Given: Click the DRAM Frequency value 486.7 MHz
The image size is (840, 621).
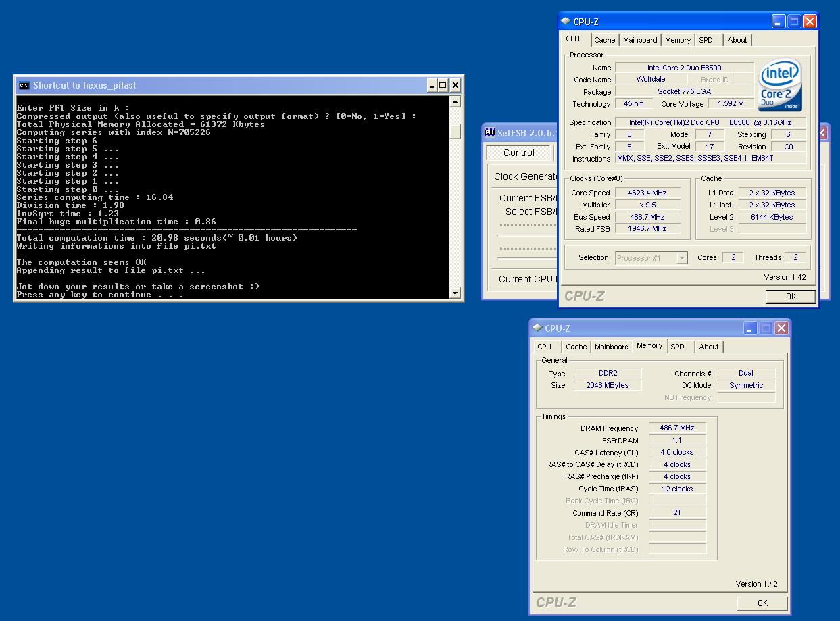Looking at the screenshot, I should coord(677,428).
